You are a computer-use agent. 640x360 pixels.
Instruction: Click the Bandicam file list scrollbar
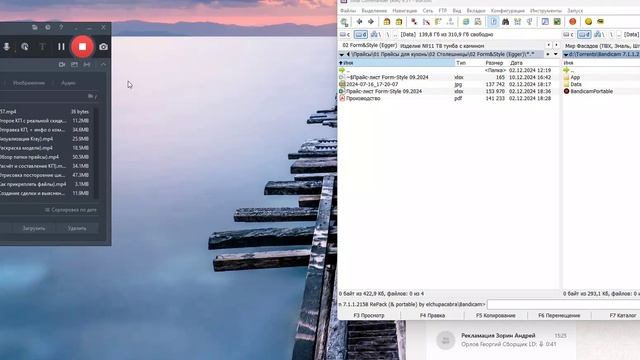97,153
